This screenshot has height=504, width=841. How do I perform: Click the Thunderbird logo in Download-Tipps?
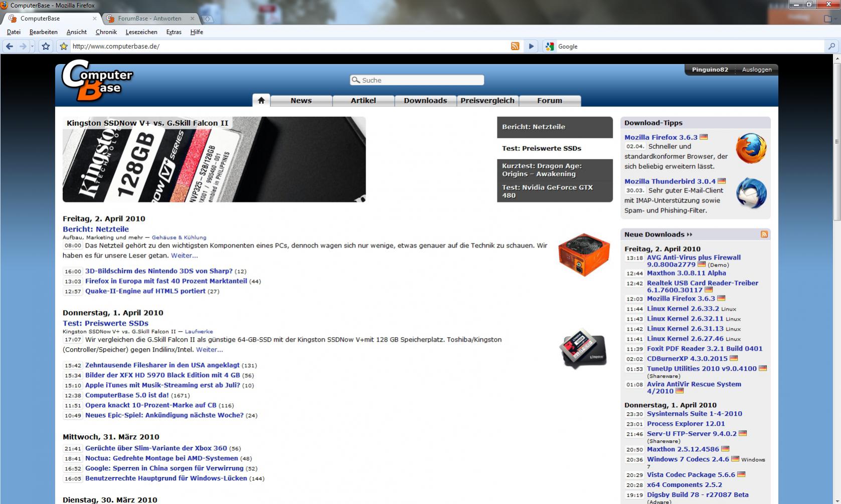[x=751, y=193]
